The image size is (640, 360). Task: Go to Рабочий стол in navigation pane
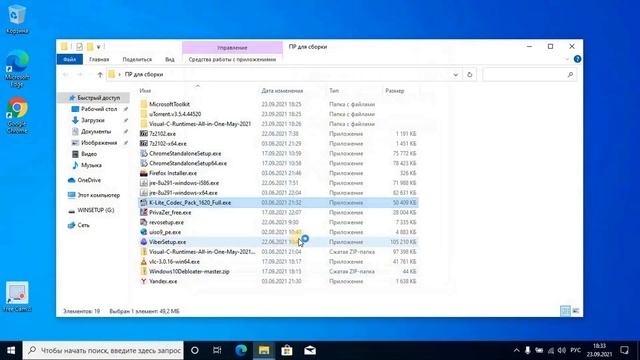(99, 109)
